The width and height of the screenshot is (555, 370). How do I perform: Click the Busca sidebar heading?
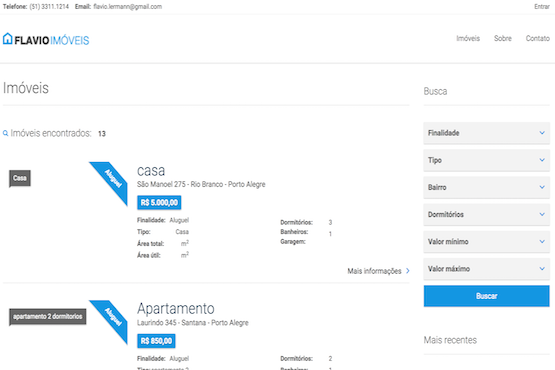pos(435,91)
